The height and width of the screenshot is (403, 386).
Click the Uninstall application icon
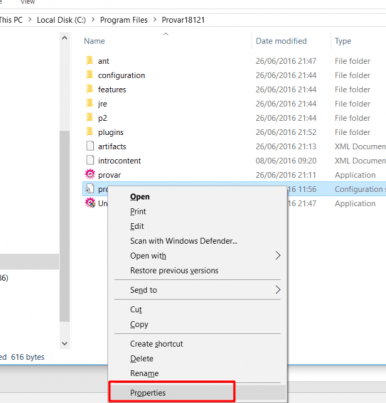pyautogui.click(x=90, y=203)
